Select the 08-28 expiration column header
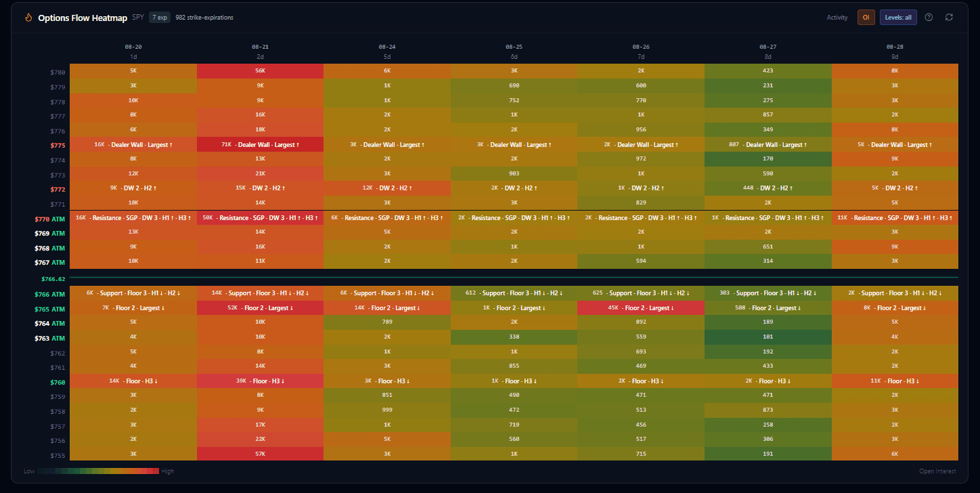The height and width of the screenshot is (493, 980). pyautogui.click(x=895, y=51)
